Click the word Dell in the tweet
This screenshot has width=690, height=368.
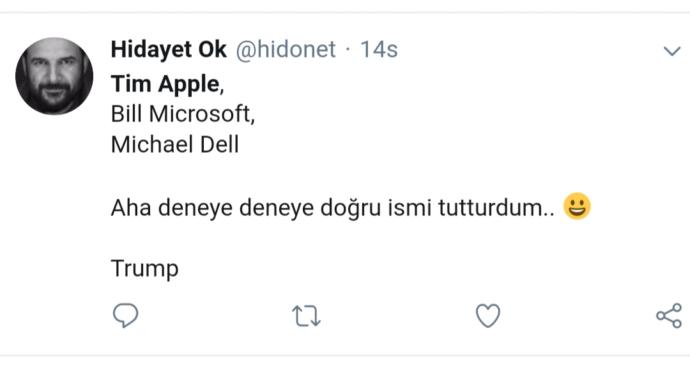pos(220,144)
